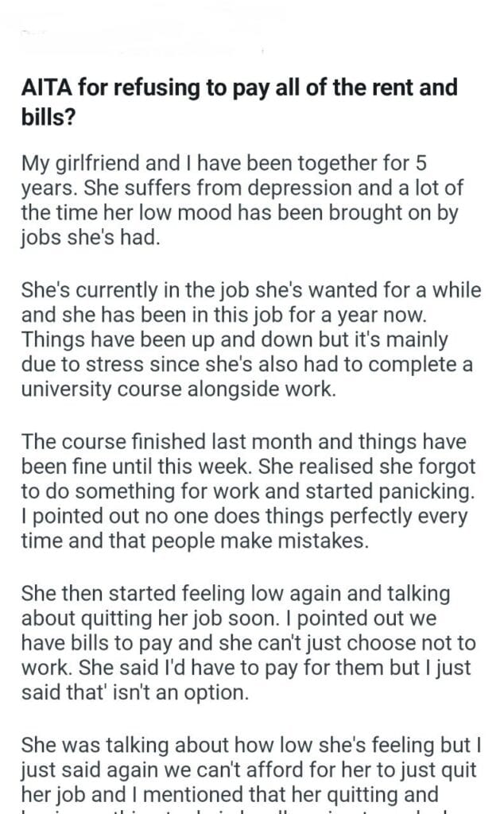Viewport: 504px width, 814px height.
Task: Click the word "AITA" in the title
Action: pyautogui.click(x=44, y=87)
